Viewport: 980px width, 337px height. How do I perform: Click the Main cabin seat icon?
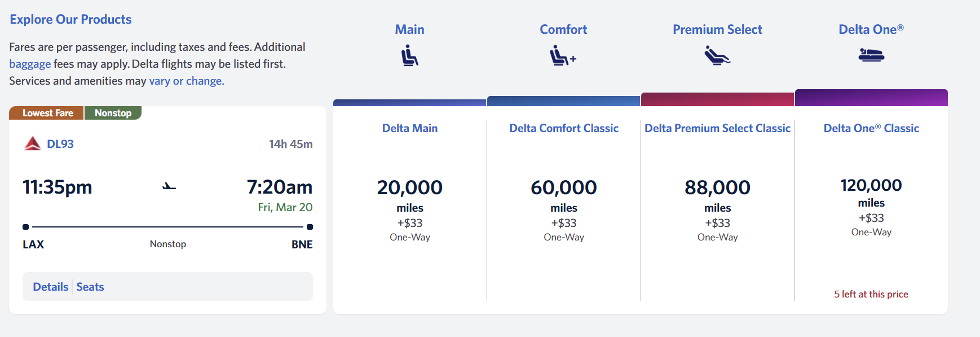[409, 56]
